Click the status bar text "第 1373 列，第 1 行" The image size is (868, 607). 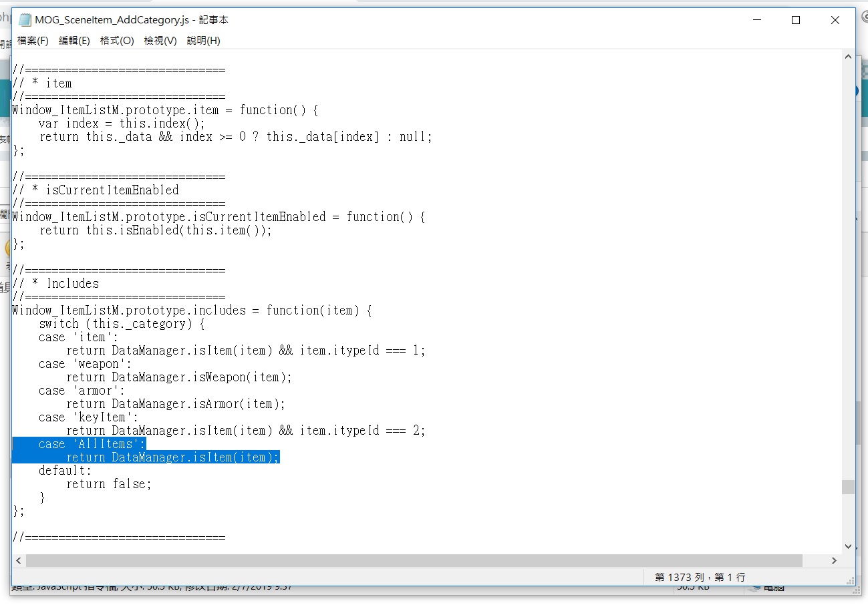pyautogui.click(x=700, y=577)
